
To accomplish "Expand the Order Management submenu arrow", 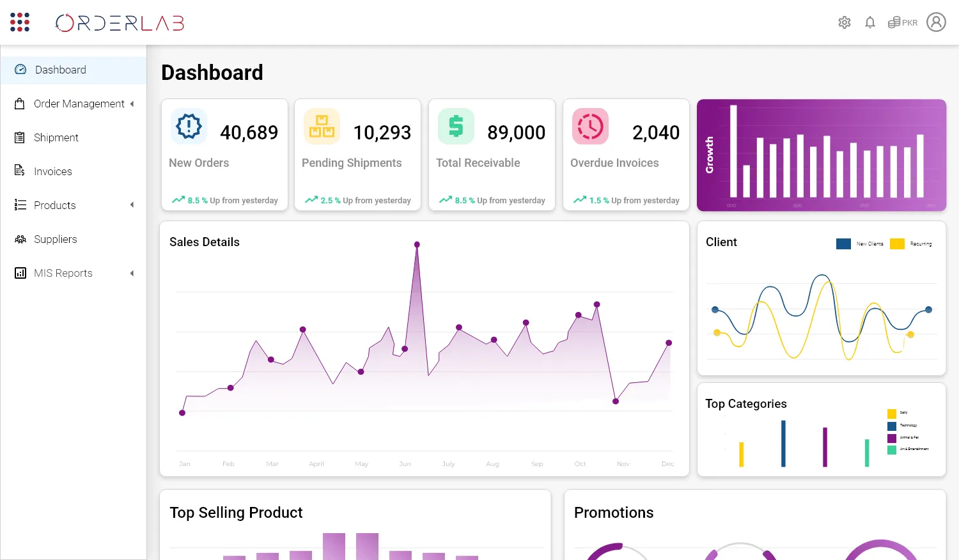I will pos(132,104).
